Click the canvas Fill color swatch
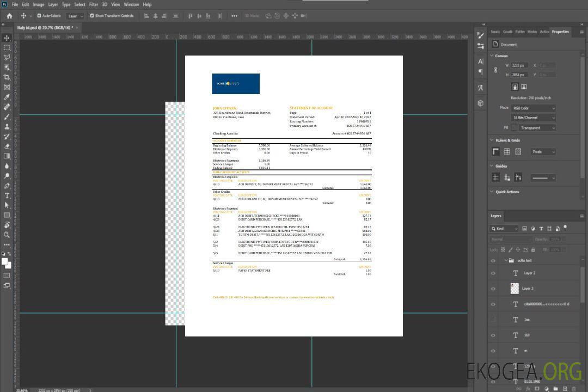 coord(514,128)
